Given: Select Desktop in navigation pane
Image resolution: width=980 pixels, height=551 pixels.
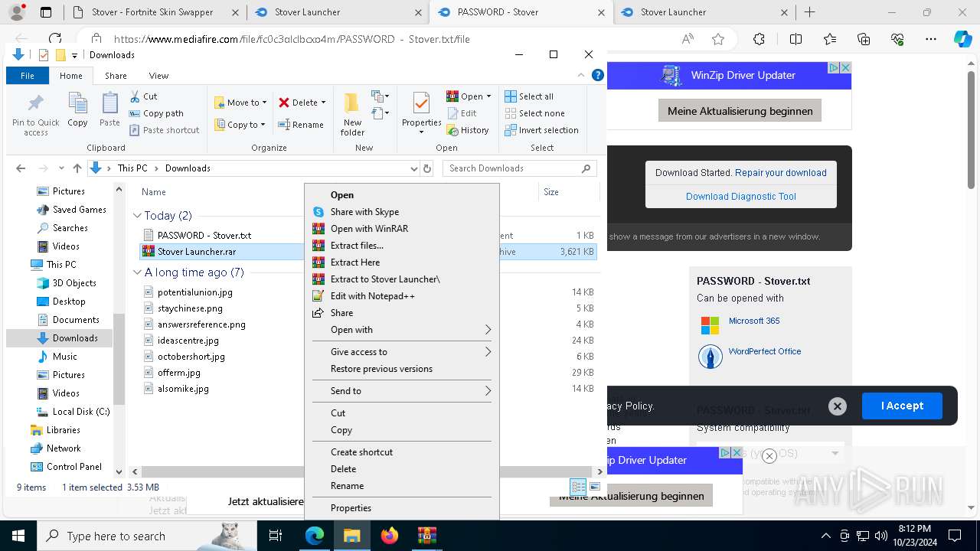Looking at the screenshot, I should tap(69, 302).
